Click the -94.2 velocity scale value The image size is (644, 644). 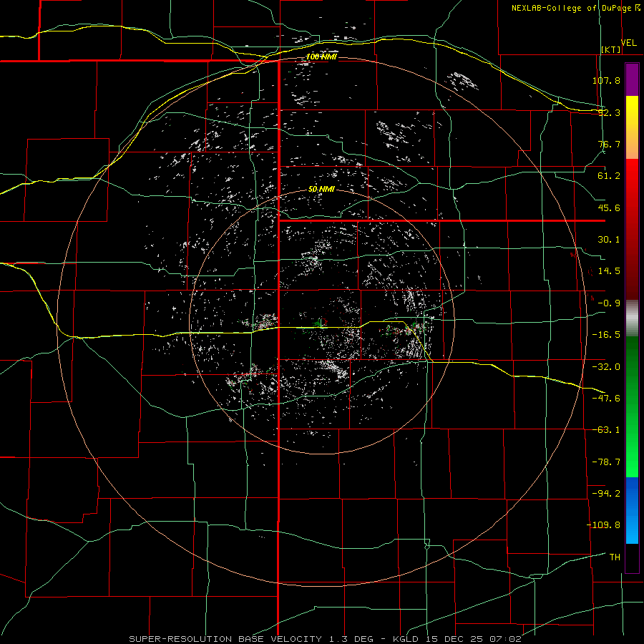pos(606,494)
